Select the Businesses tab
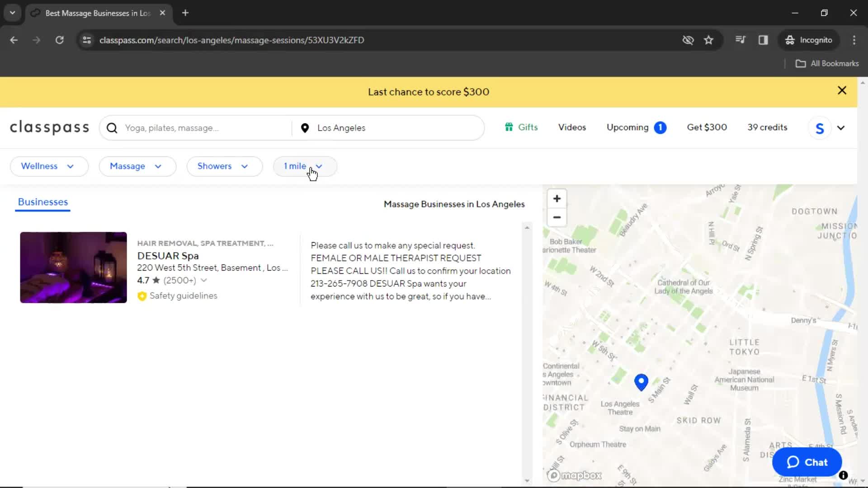868x488 pixels. pyautogui.click(x=43, y=202)
